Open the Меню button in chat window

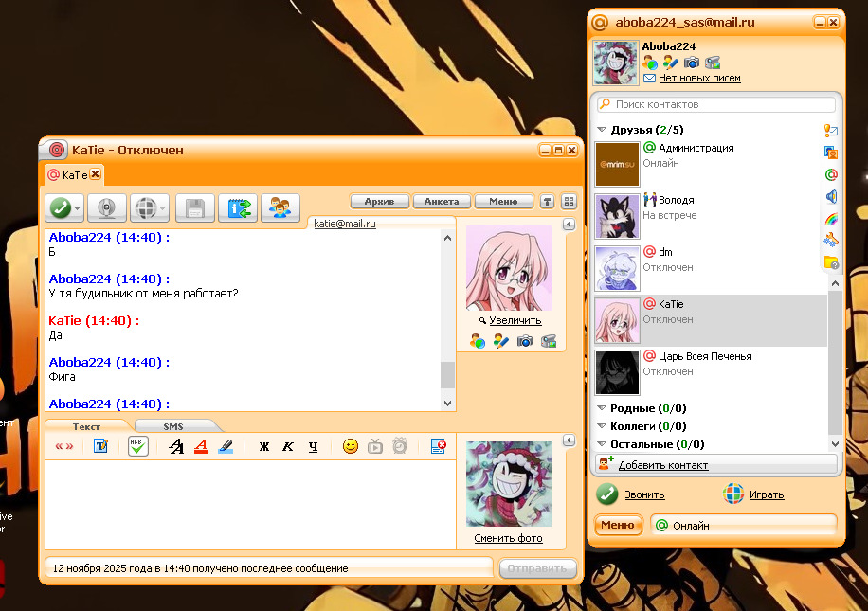[503, 202]
